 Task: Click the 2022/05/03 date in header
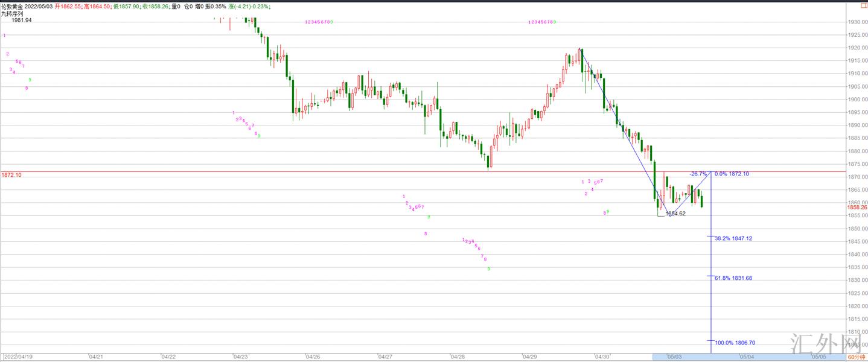point(39,6)
